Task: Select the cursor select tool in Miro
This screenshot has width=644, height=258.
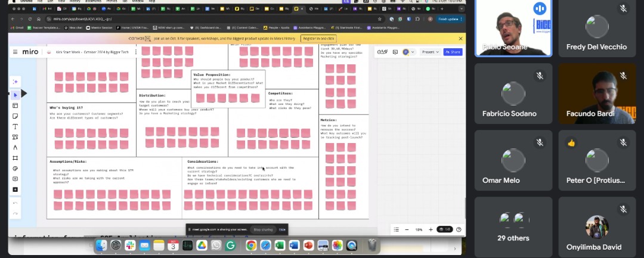Action: pyautogui.click(x=15, y=95)
